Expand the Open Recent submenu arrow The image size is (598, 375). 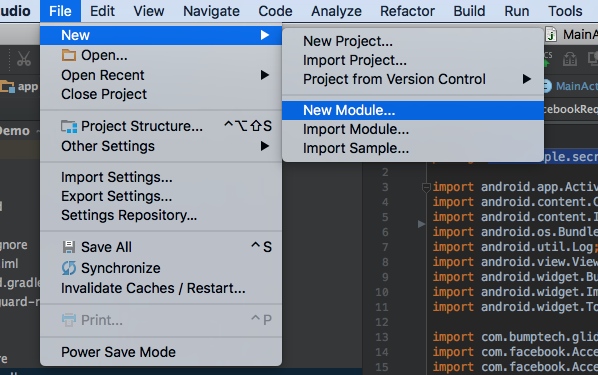tap(264, 75)
